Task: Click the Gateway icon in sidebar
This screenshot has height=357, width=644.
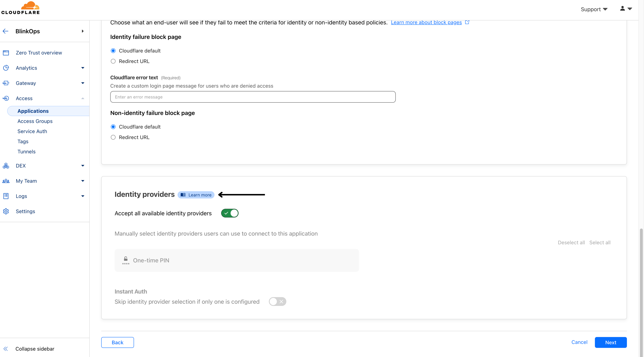Action: click(x=6, y=83)
